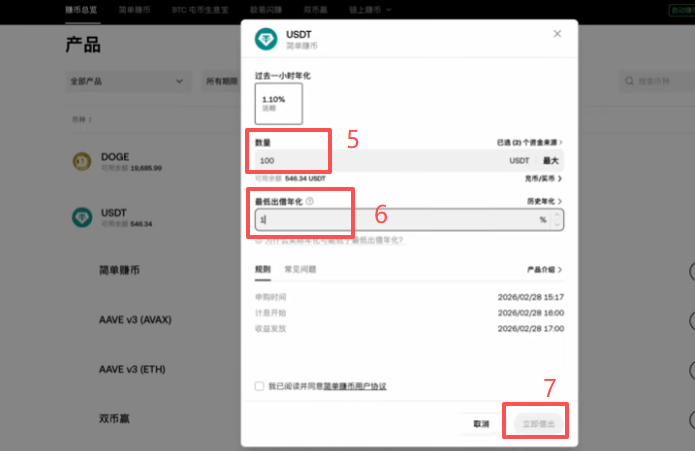695x451 pixels.
Task: Open the 历史年化 historical APY link
Action: [x=544, y=201]
